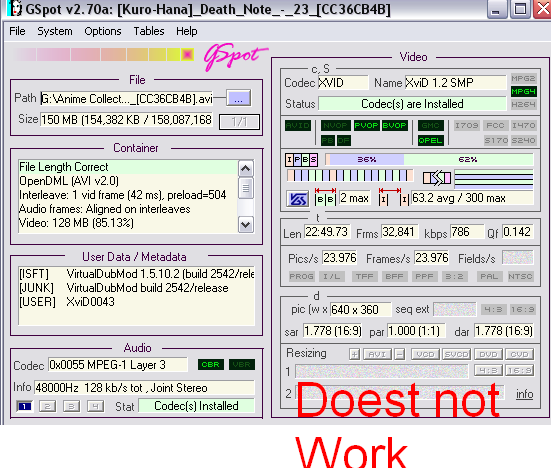Select the Audio frames aligned row

pos(128,209)
